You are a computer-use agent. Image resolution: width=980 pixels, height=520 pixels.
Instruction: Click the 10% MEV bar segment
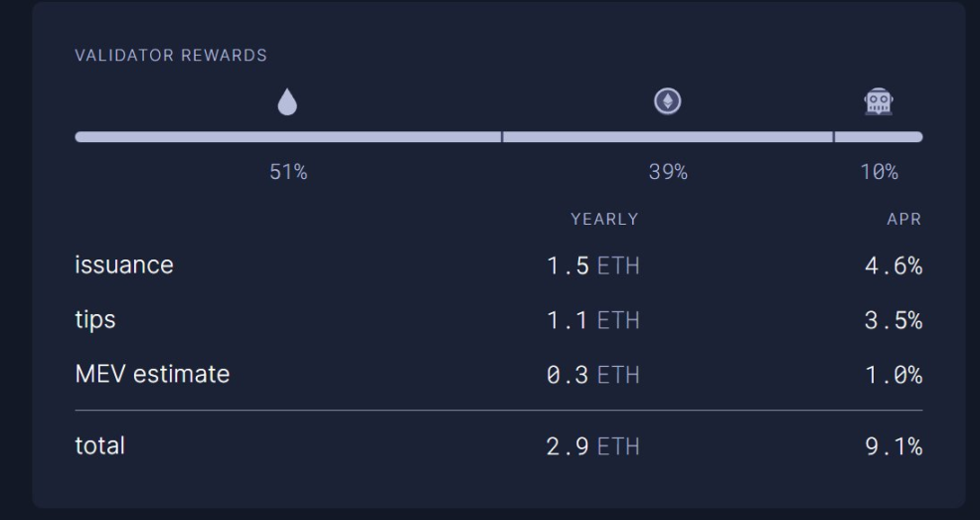[x=879, y=136]
